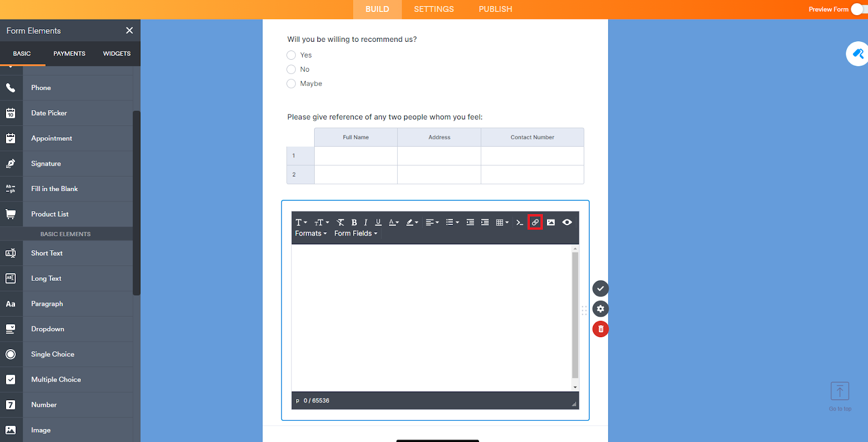The width and height of the screenshot is (868, 442).
Task: Click the Address cell in row 1
Action: click(x=439, y=156)
